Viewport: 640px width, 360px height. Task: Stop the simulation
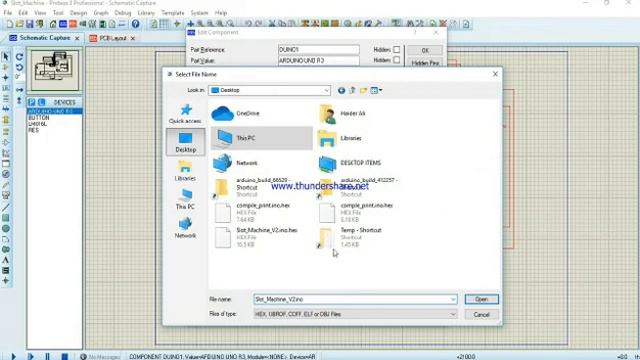tap(64, 356)
